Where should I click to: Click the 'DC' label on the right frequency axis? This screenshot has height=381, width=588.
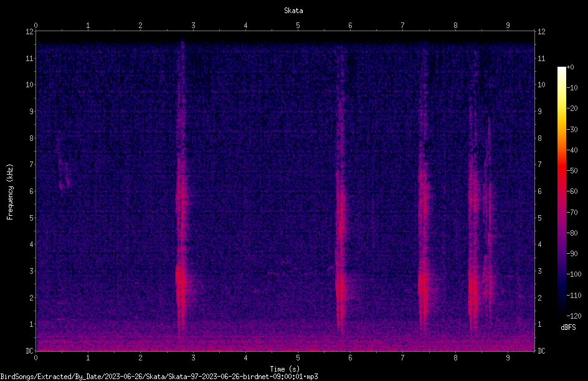pos(541,351)
